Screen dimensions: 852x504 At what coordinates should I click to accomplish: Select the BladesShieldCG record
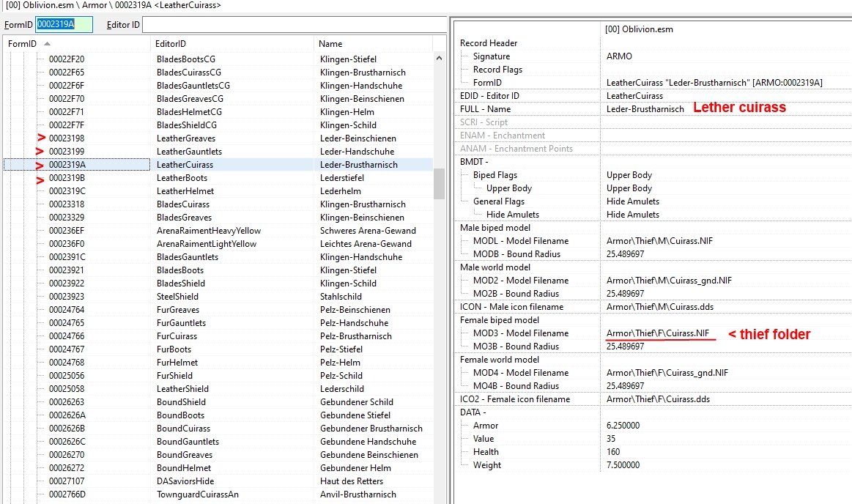click(x=218, y=125)
